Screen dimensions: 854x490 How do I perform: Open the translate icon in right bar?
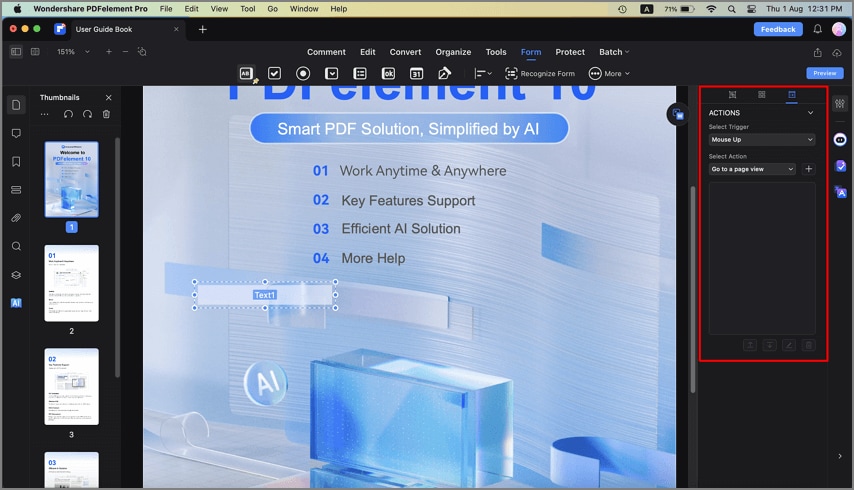coord(840,192)
